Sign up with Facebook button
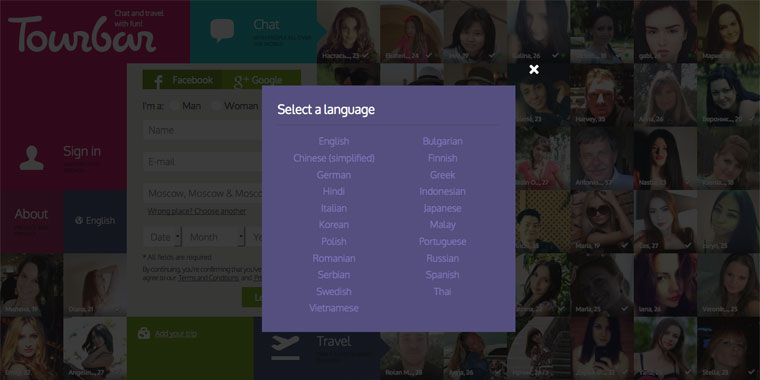This screenshot has height=380, width=760. pos(182,80)
